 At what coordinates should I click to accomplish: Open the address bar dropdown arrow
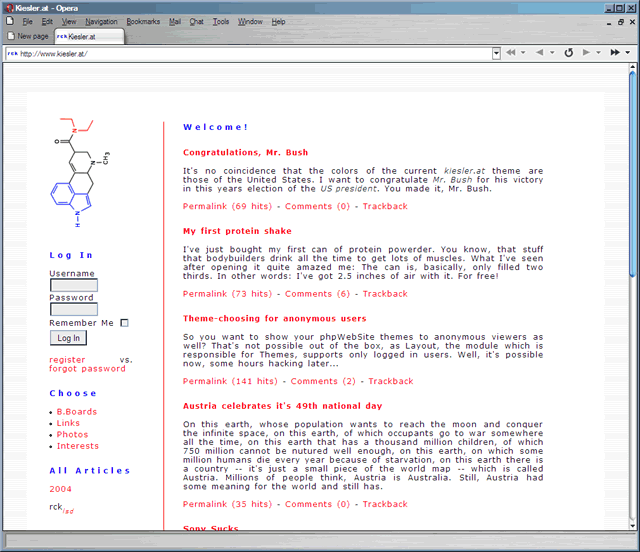coord(496,53)
